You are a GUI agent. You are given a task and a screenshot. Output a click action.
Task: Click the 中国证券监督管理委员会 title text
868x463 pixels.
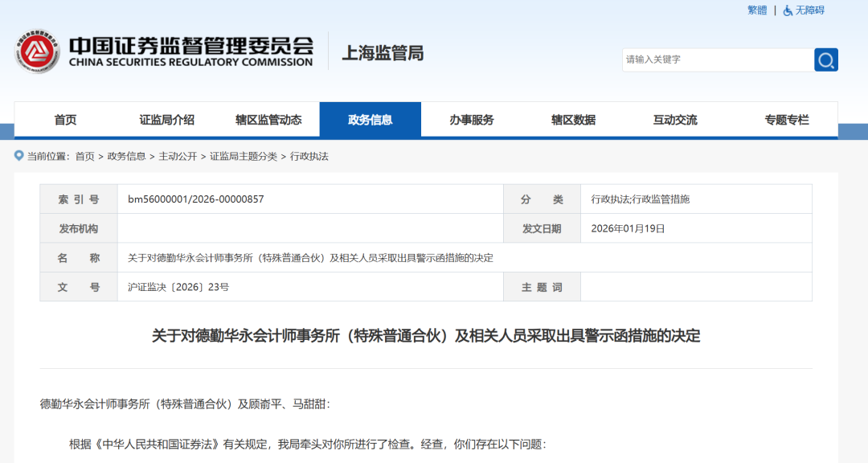(x=191, y=46)
